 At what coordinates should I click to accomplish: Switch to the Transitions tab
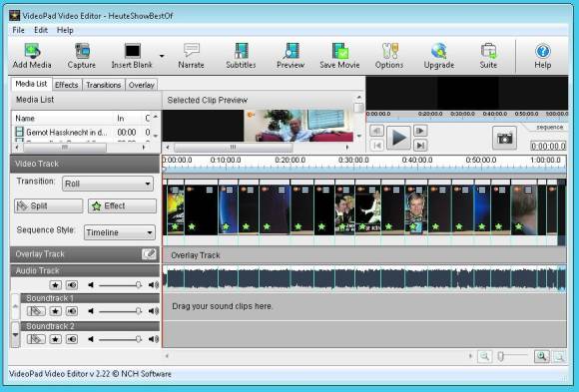click(104, 85)
